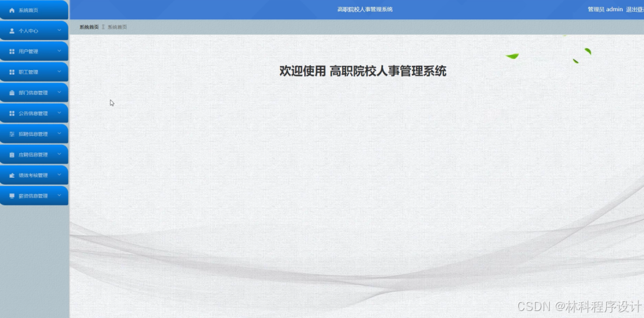
Task: Click the thumbs-up icon for 绩效考核管理
Action: (12, 175)
